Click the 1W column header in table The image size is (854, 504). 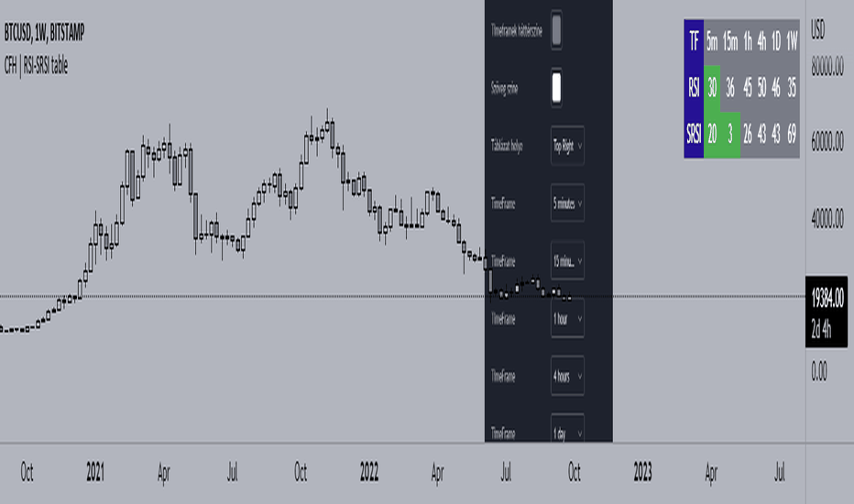[x=792, y=41]
